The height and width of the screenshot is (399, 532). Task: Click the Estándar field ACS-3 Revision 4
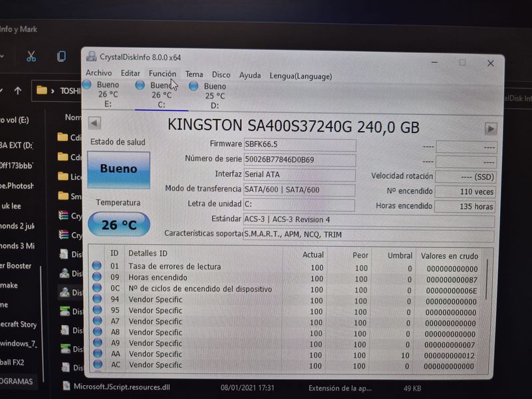tap(369, 220)
